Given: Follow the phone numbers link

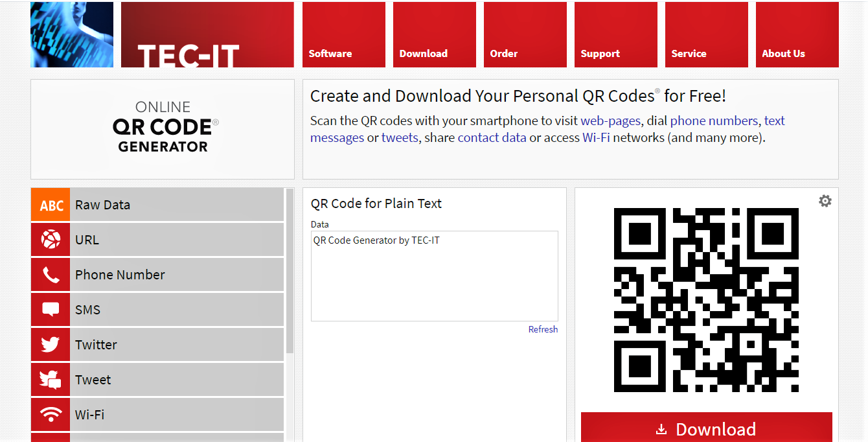Looking at the screenshot, I should pos(714,121).
